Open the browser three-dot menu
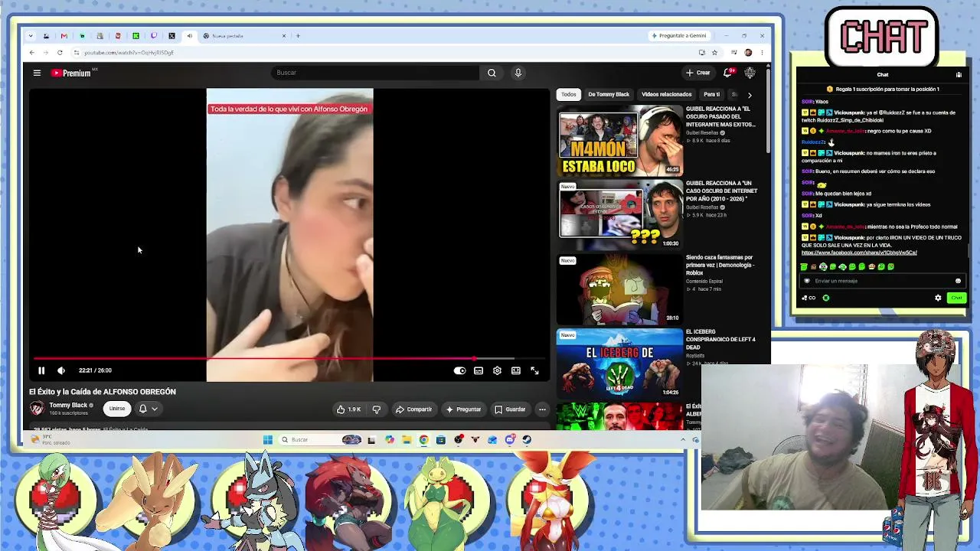Screen dimensions: 980x551 [762, 53]
